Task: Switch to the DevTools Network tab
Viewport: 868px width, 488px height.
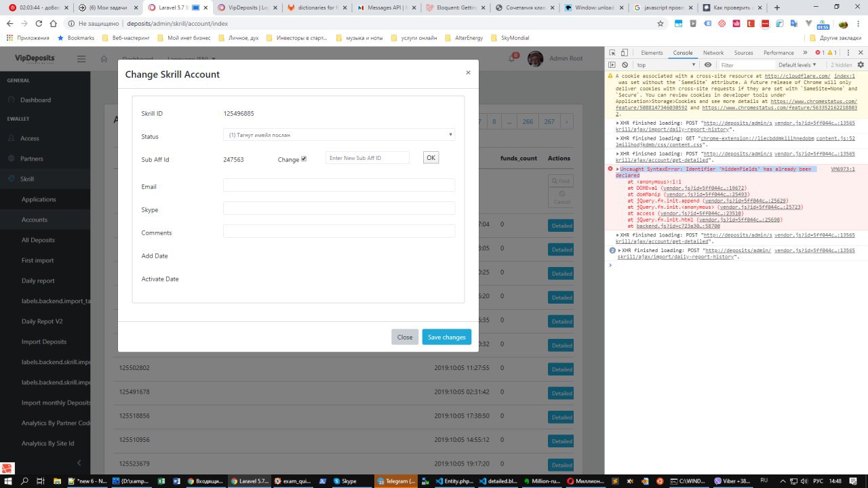Action: 713,53
